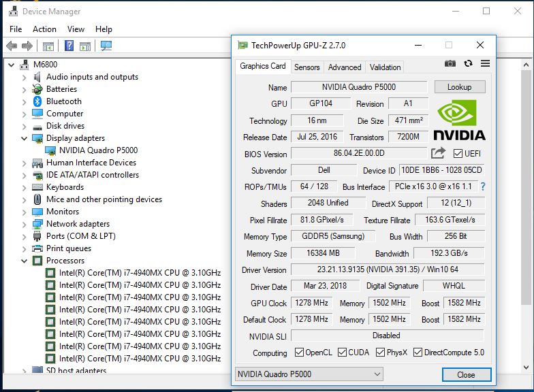Switch to the Validation tab
This screenshot has height=392, width=534.
[386, 67]
